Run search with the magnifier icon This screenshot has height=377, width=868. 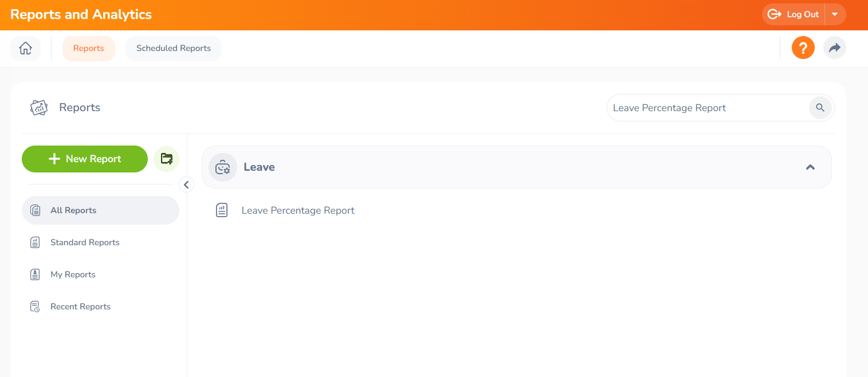point(820,108)
